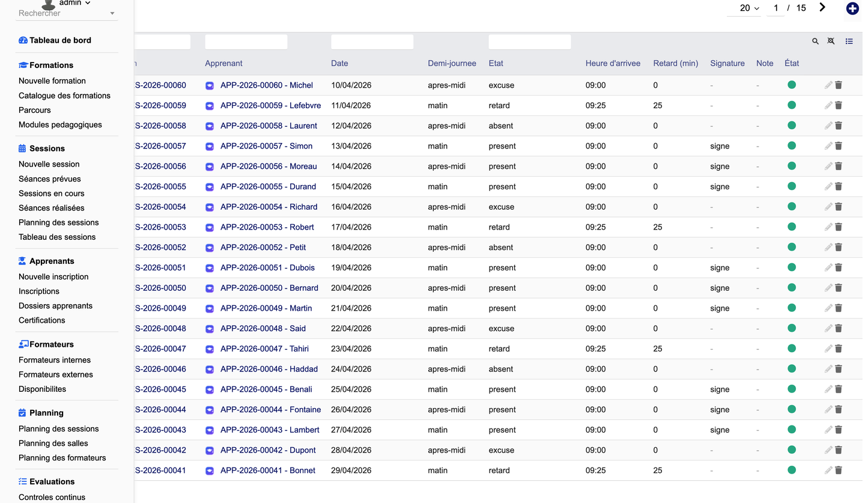Click learner icon beside APP-2026-00049 - Martin
The width and height of the screenshot is (868, 503).
coord(210,309)
